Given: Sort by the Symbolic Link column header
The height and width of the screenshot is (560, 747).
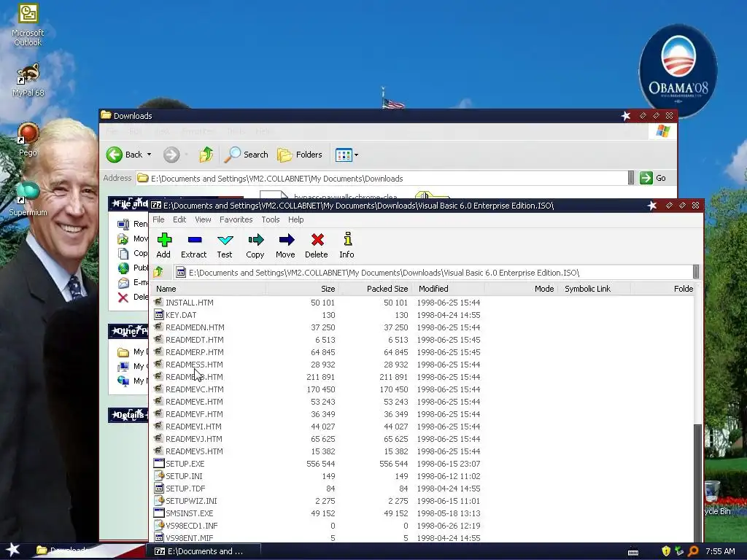Looking at the screenshot, I should point(594,289).
